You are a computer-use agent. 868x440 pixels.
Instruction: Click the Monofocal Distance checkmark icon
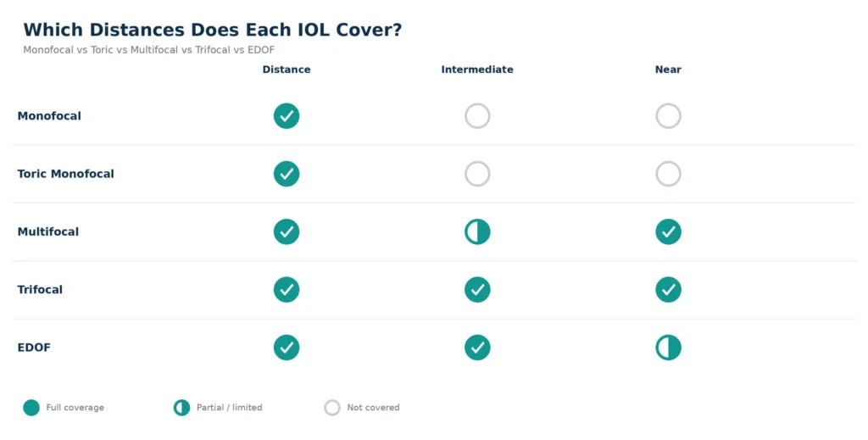[x=287, y=115]
